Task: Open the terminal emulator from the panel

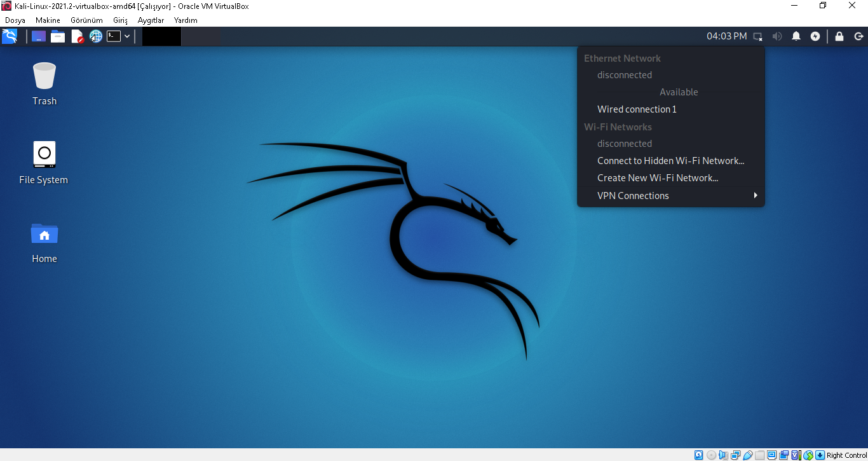Action: pos(114,36)
